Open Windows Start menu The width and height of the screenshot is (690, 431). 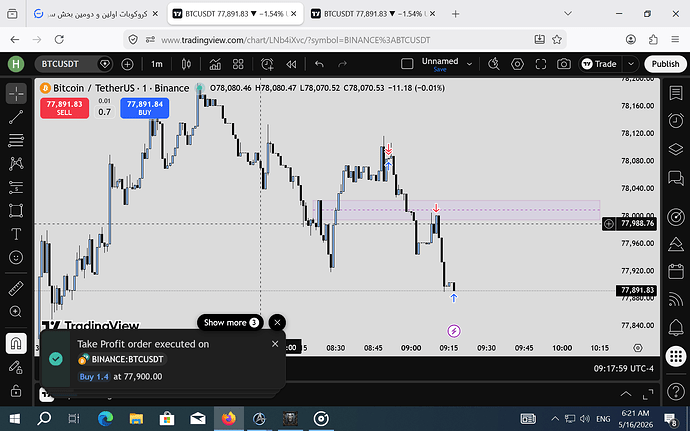pos(15,418)
